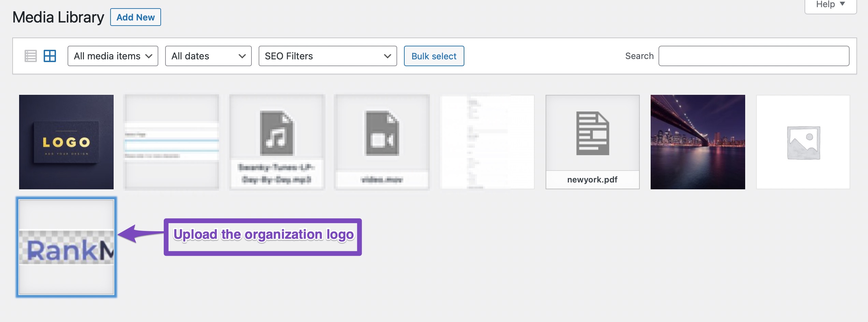Screen dimensions: 868x322
Task: Select the RankMath logo thumbnail
Action: coord(66,247)
